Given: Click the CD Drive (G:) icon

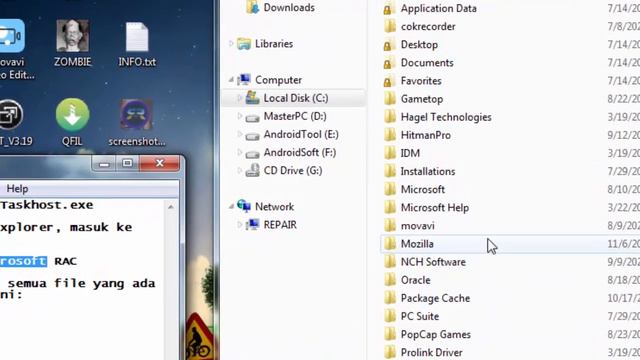Looking at the screenshot, I should 252,170.
